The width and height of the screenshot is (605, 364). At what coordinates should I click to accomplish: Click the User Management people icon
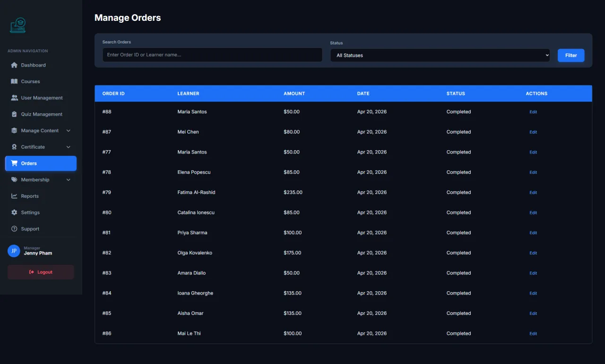(14, 98)
